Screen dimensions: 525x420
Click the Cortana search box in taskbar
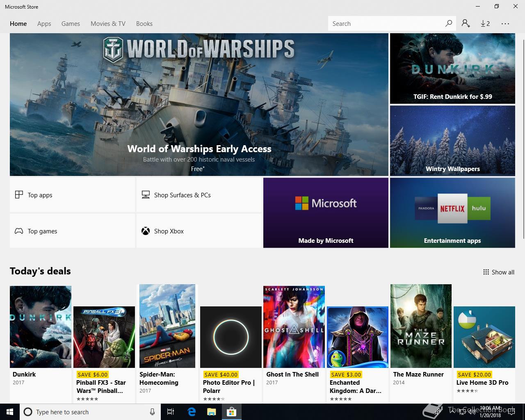[89, 412]
